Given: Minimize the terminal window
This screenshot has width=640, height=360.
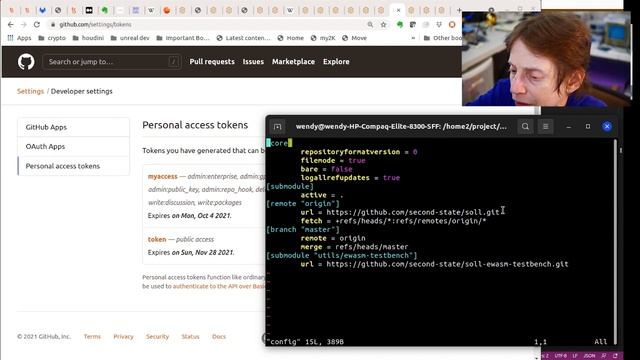Looking at the screenshot, I should tap(569, 127).
